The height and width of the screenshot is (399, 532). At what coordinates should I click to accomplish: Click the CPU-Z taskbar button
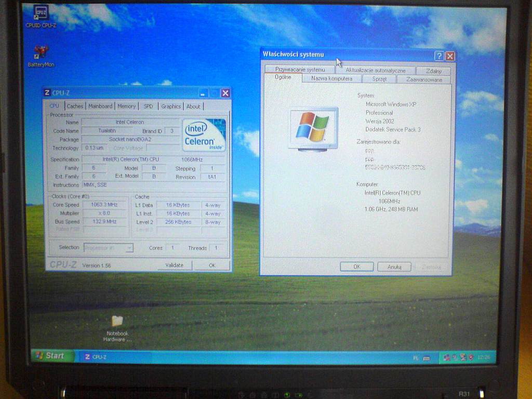(x=112, y=357)
